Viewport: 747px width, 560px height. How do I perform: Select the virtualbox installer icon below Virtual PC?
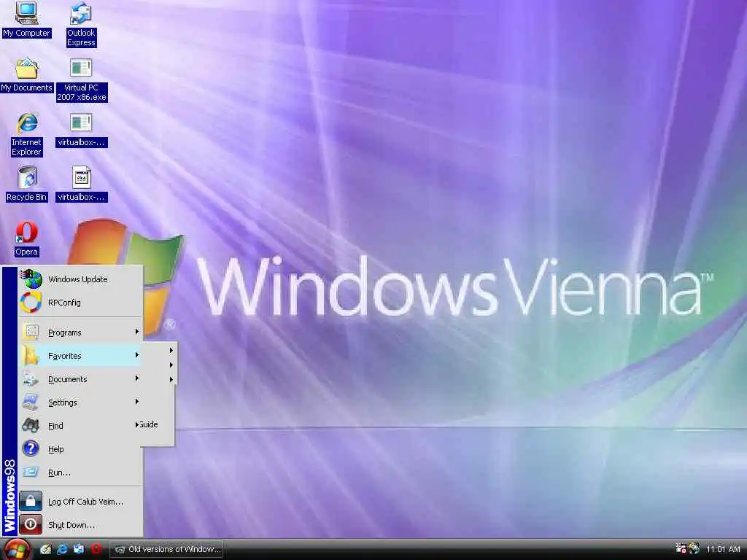pos(82,130)
